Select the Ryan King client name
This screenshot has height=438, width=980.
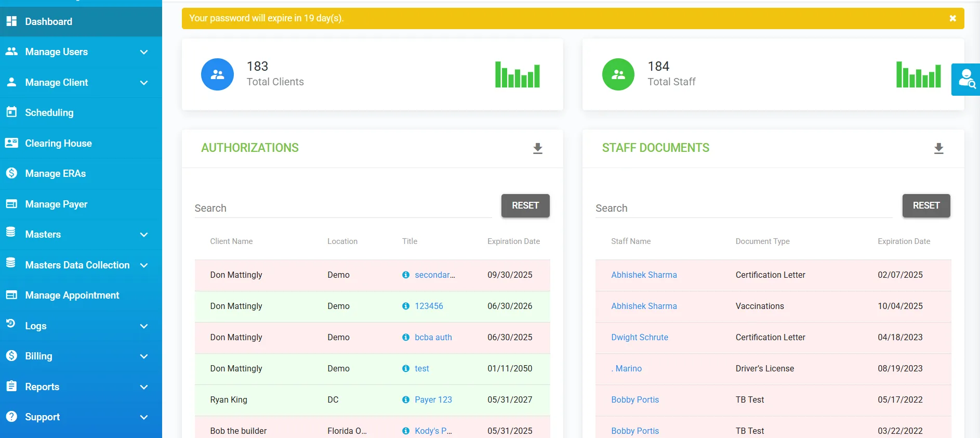click(x=229, y=400)
